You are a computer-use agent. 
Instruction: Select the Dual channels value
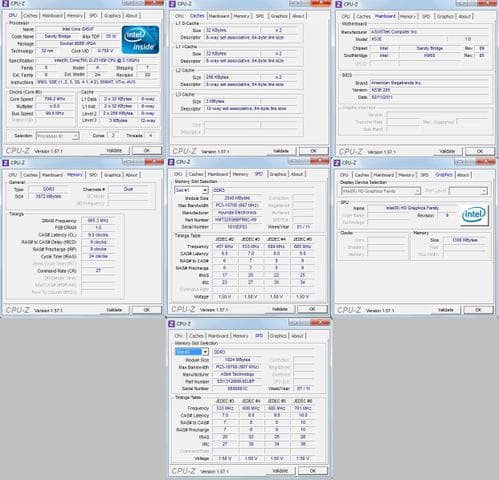point(128,189)
